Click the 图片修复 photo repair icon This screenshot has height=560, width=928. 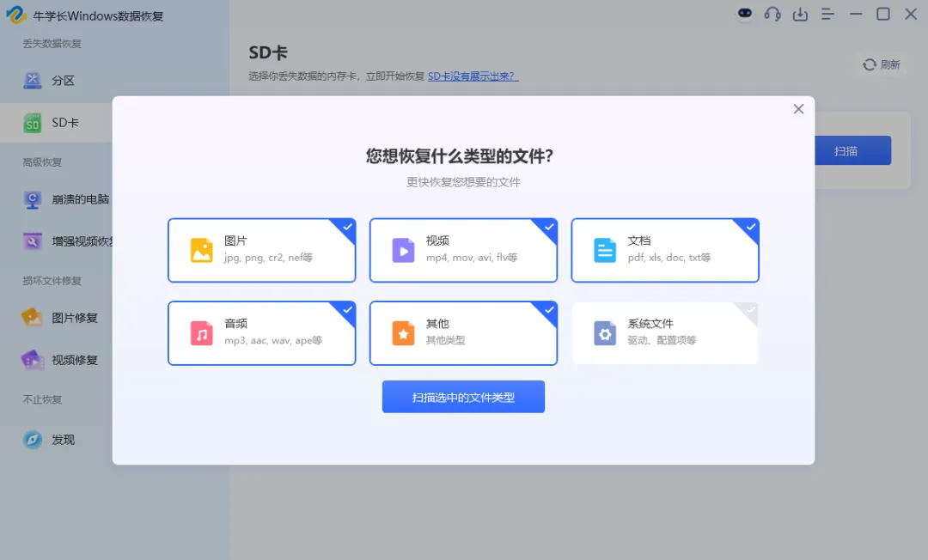point(32,318)
